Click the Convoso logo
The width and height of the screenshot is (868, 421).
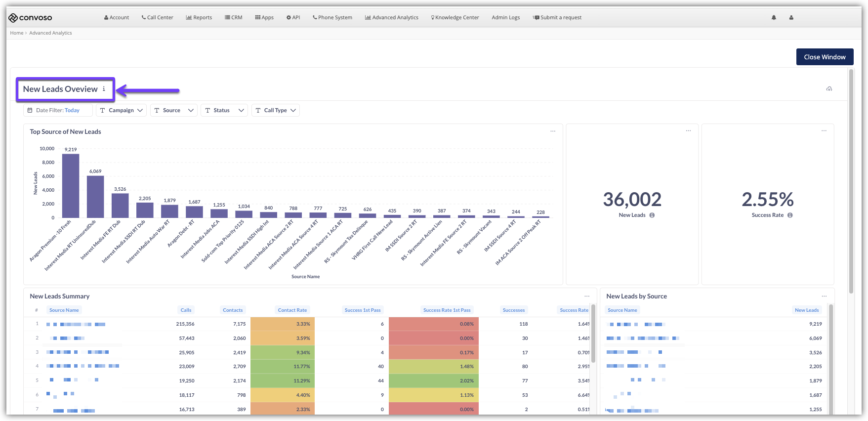point(31,18)
